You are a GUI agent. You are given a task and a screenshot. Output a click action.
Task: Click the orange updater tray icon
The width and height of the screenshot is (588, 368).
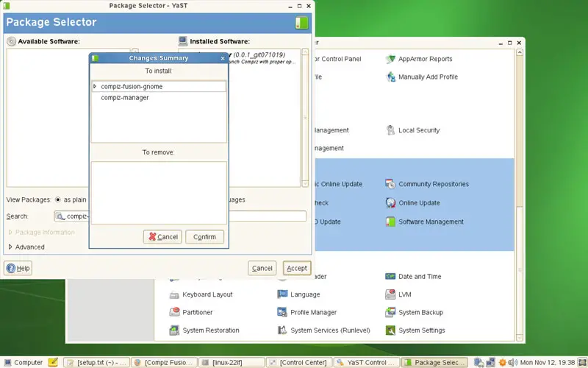pyautogui.click(x=502, y=362)
